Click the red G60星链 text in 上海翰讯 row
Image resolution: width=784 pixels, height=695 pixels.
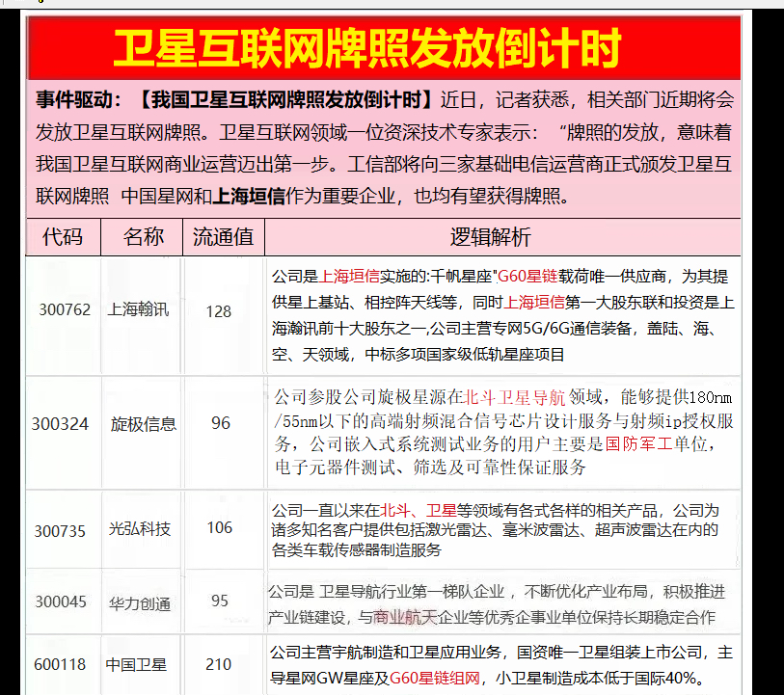(x=527, y=276)
